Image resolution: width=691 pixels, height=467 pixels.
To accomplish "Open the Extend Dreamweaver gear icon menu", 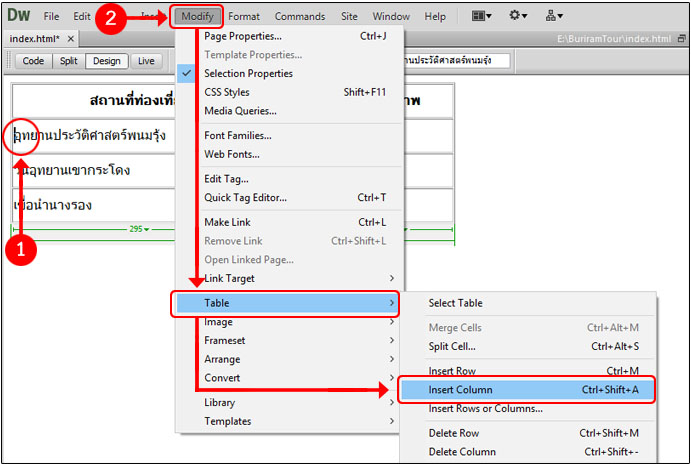I will click(x=520, y=16).
